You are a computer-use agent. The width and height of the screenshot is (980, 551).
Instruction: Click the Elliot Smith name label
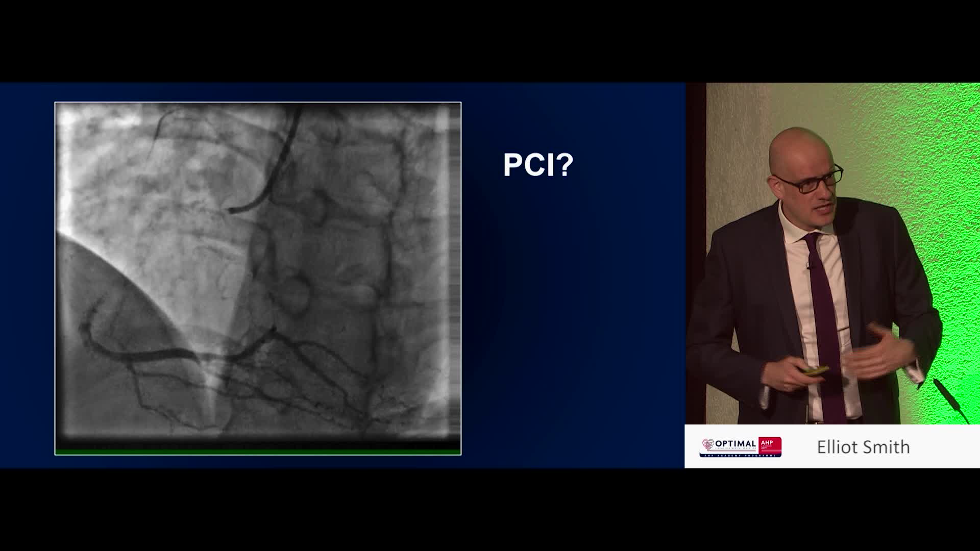pos(863,447)
